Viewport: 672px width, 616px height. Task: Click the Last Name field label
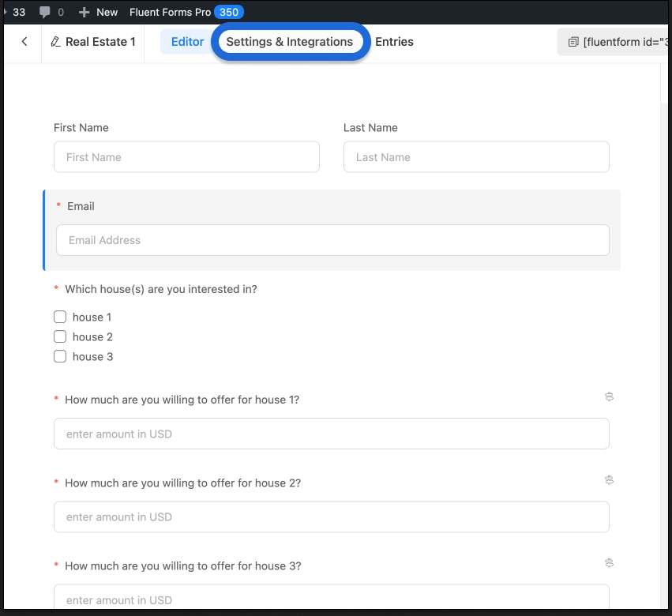tap(370, 128)
